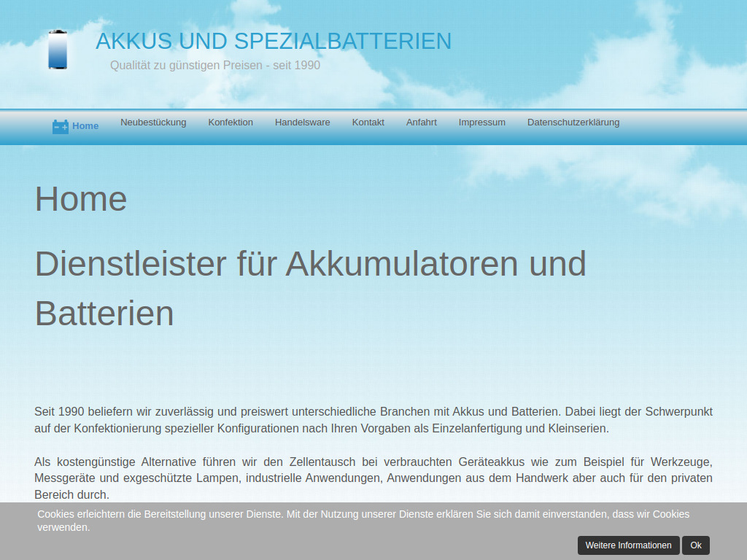The width and height of the screenshot is (747, 560).
Task: Open the Neubestückung page
Action: click(153, 122)
